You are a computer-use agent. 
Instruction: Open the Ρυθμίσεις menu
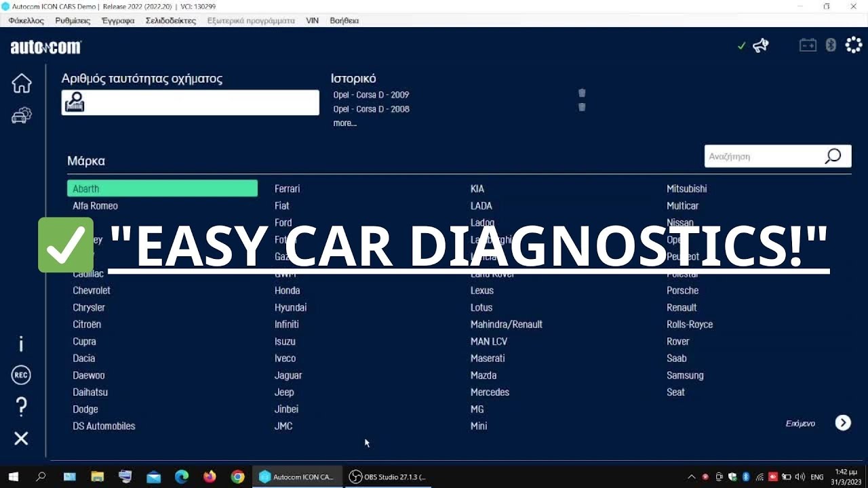click(73, 20)
